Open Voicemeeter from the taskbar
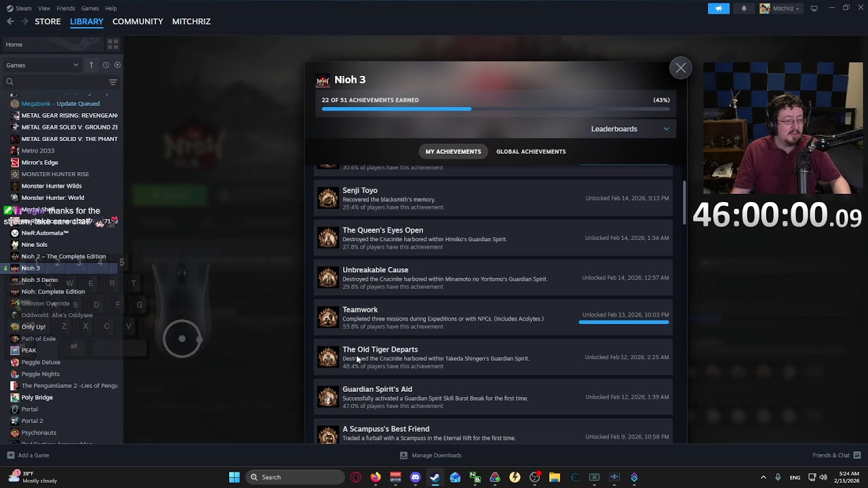The width and height of the screenshot is (868, 488). (x=395, y=477)
